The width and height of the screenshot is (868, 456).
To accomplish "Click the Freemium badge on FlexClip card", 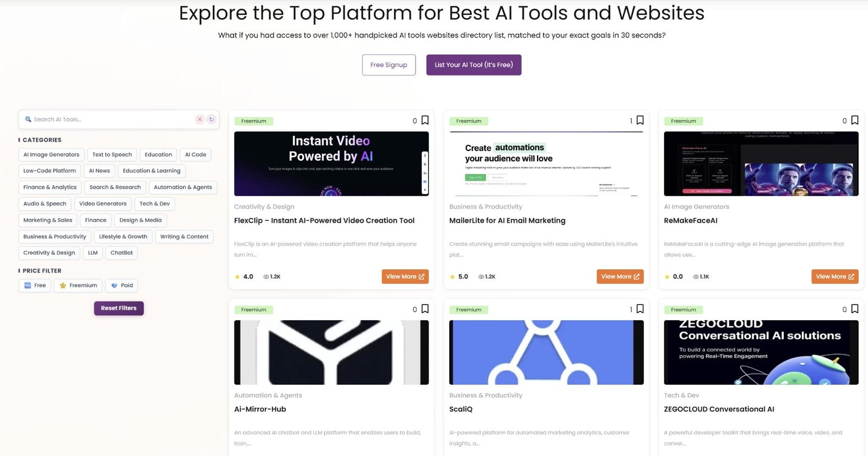I will [x=254, y=121].
